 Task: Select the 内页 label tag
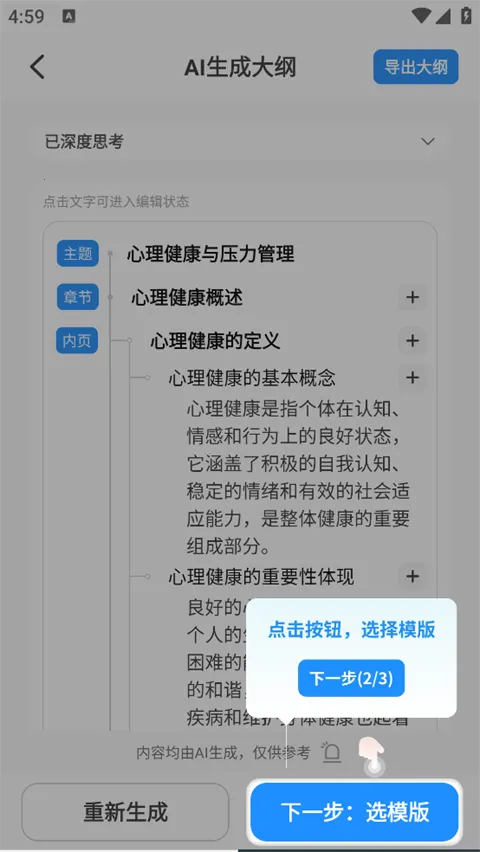77,341
